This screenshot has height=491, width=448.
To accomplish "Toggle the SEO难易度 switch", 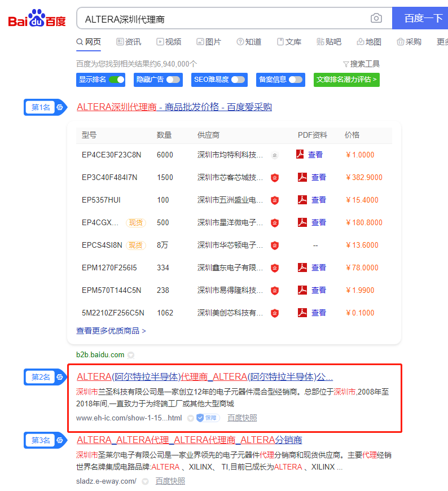I will (x=238, y=80).
